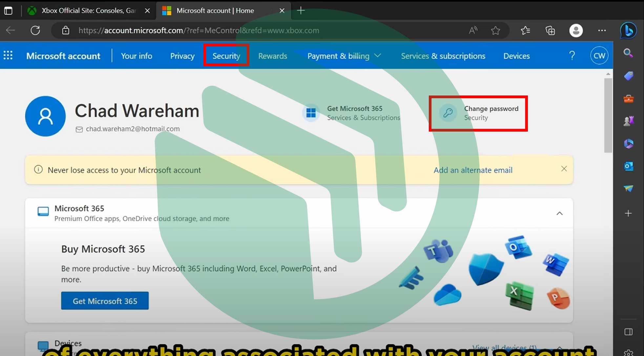Click the Microsoft account title link
The image size is (644, 356).
63,56
